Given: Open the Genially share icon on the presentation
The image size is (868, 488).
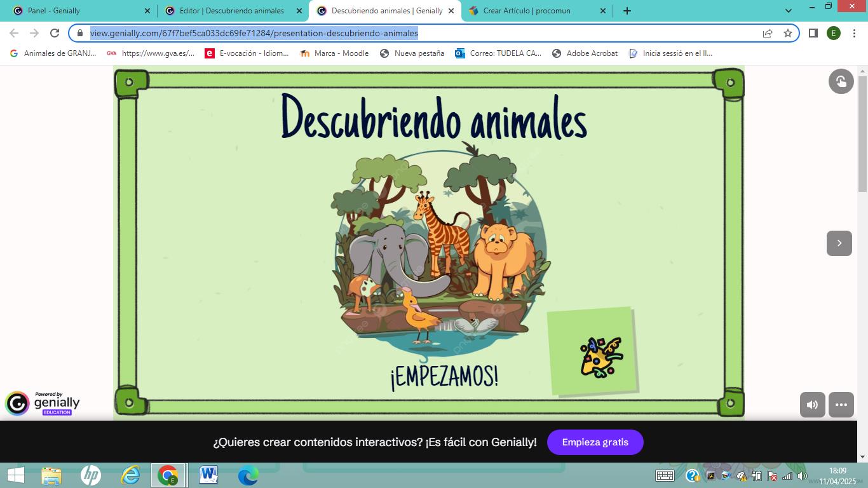Looking at the screenshot, I should 841,81.
